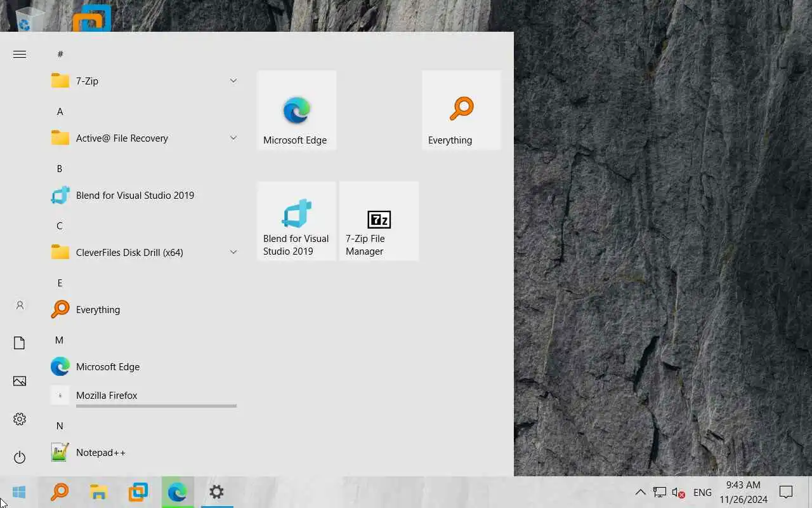Launch Blend for Visual Studio 2019 tile
812x508 pixels.
pyautogui.click(x=296, y=221)
